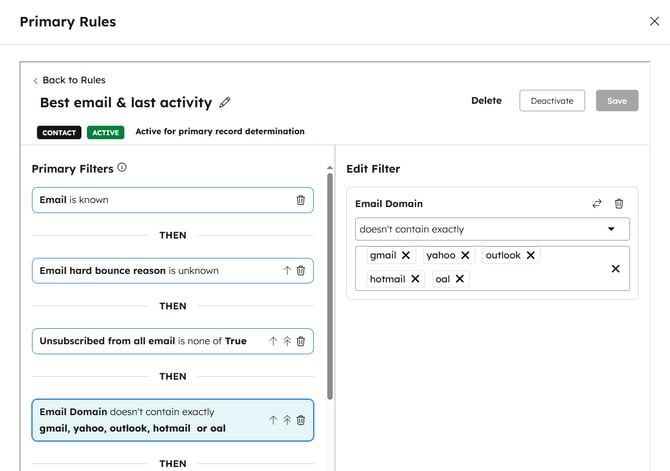Viewport: 670px width, 471px height.
Task: Click the swap icon in Edit Filter
Action: pyautogui.click(x=597, y=203)
